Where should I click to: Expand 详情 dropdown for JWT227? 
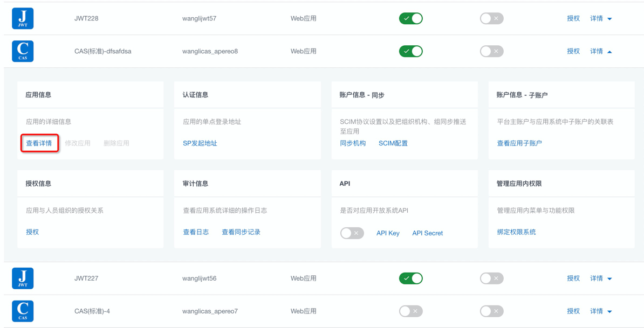[601, 278]
